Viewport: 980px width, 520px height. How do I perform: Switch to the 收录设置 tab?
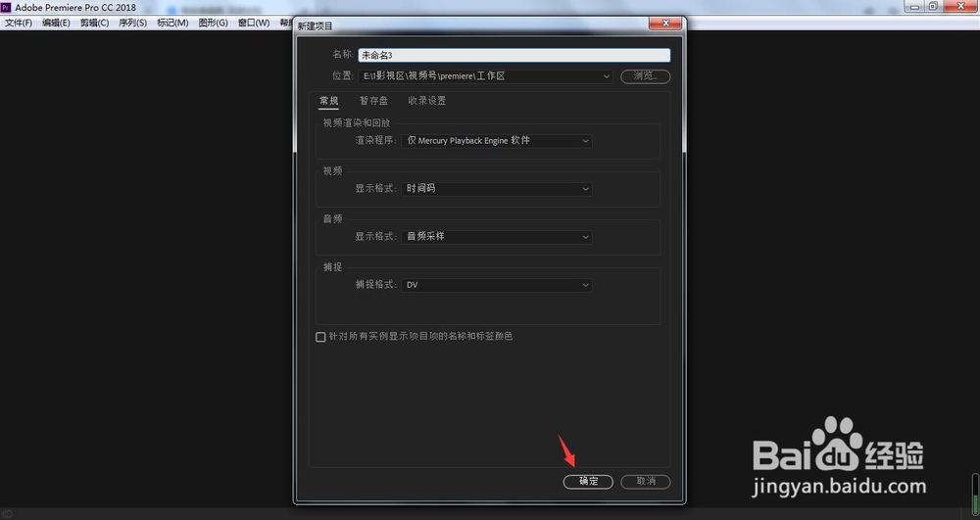click(427, 101)
